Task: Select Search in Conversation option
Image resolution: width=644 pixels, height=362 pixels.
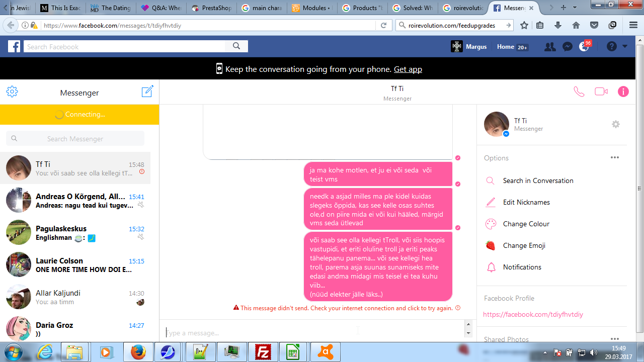Action: pyautogui.click(x=538, y=180)
